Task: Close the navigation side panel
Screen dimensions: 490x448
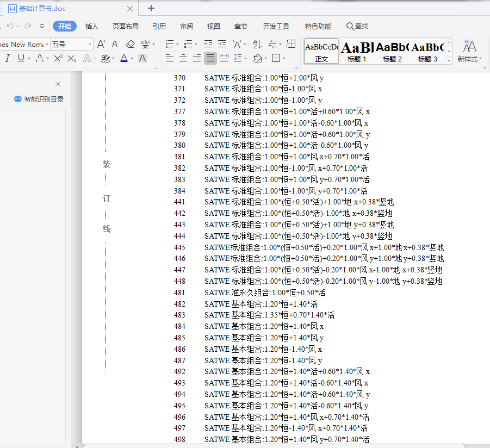Action: [58, 84]
